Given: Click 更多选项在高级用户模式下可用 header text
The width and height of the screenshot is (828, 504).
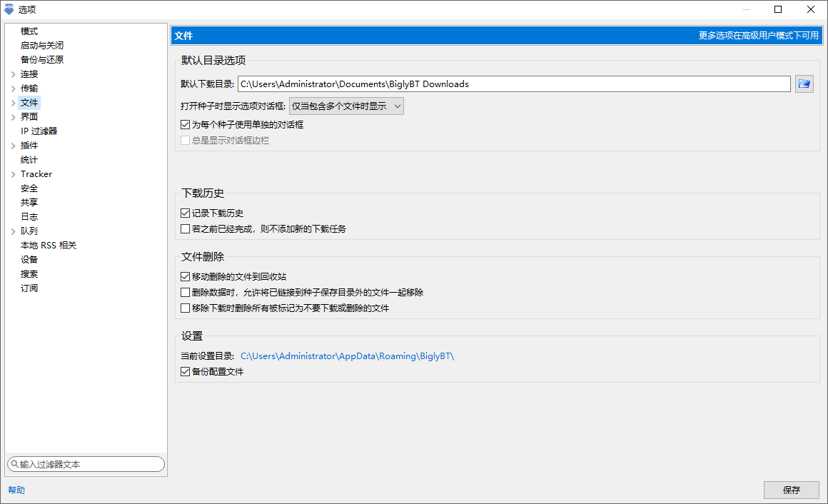Looking at the screenshot, I should click(758, 36).
